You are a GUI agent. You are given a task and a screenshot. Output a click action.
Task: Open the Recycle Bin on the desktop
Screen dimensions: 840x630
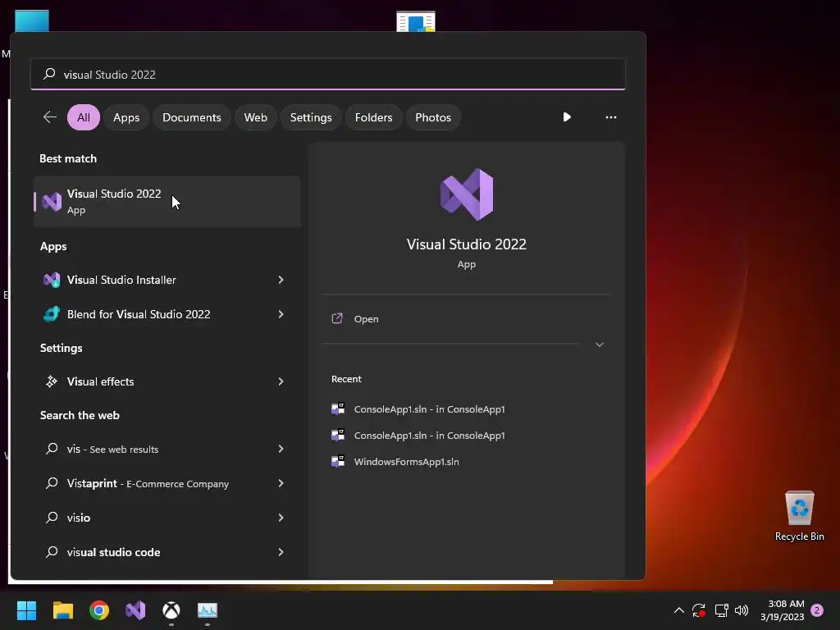(x=799, y=515)
